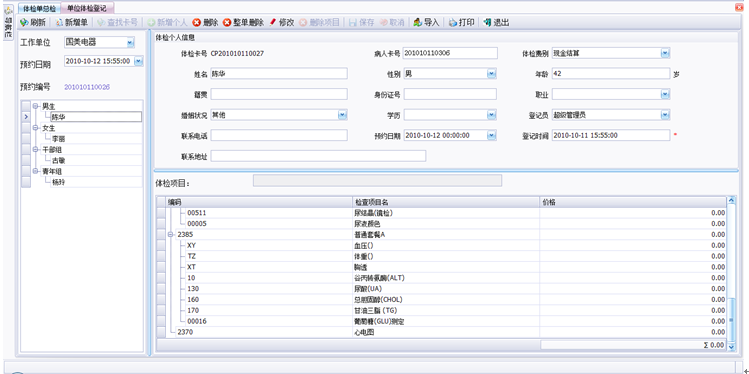Viewport: 749px width, 374px height.
Task: Open the 体检费别 dropdown
Action: pyautogui.click(x=665, y=53)
